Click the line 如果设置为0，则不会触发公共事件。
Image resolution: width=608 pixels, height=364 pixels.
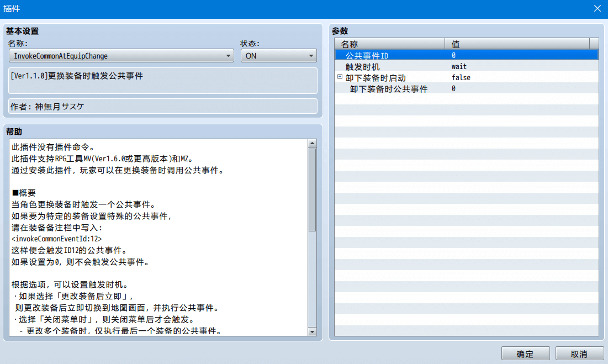pos(81,262)
